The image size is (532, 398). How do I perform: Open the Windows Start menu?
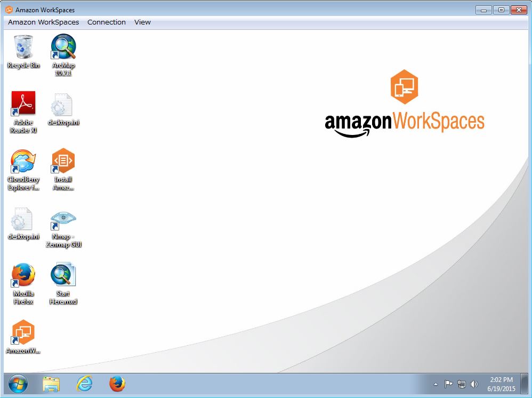coord(18,385)
